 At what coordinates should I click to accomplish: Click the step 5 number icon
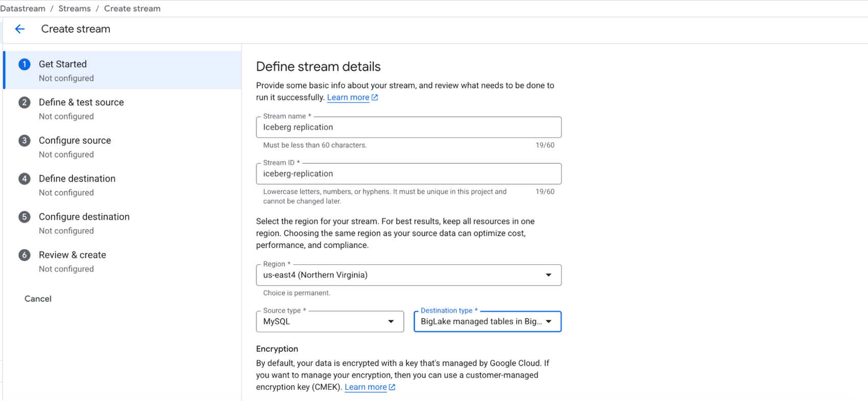[24, 217]
